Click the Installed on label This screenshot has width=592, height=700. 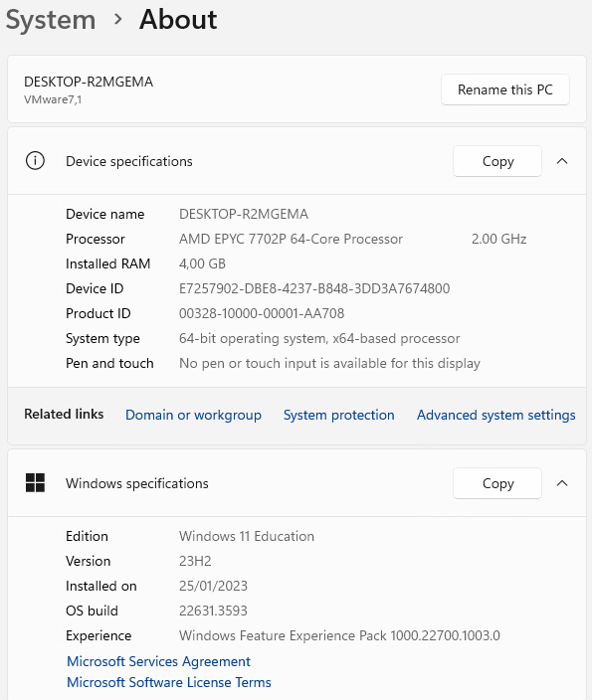[x=100, y=586]
